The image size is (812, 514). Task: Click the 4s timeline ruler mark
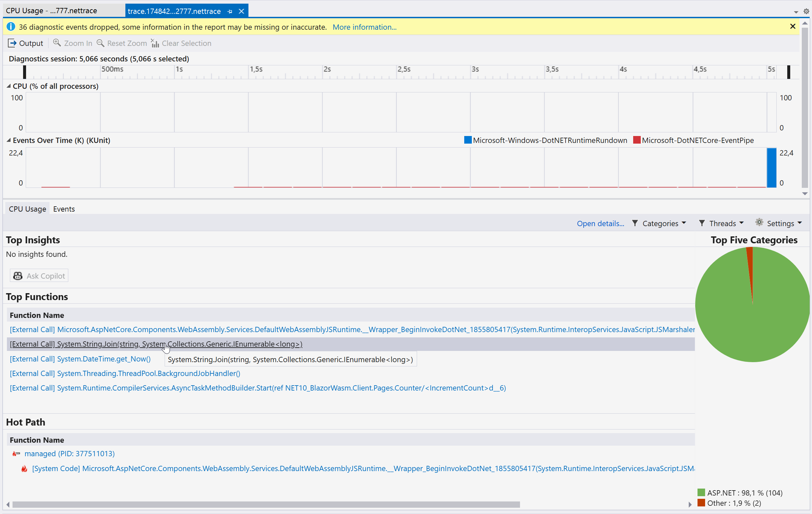click(x=623, y=69)
